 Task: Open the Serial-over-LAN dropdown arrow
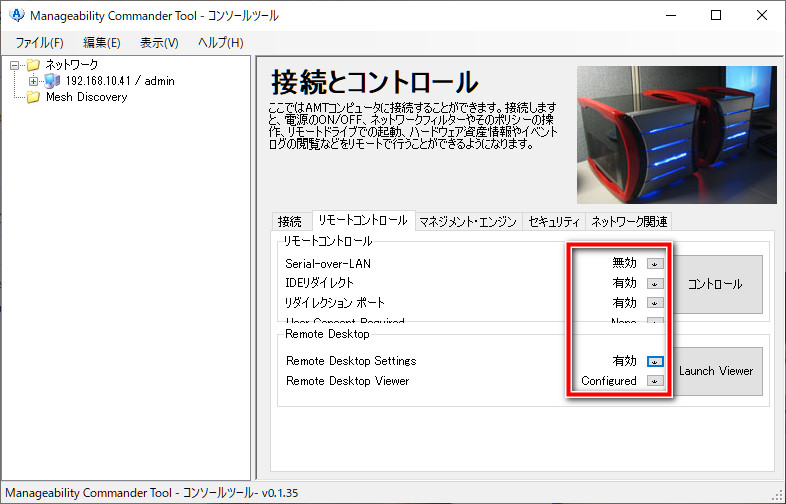point(655,264)
